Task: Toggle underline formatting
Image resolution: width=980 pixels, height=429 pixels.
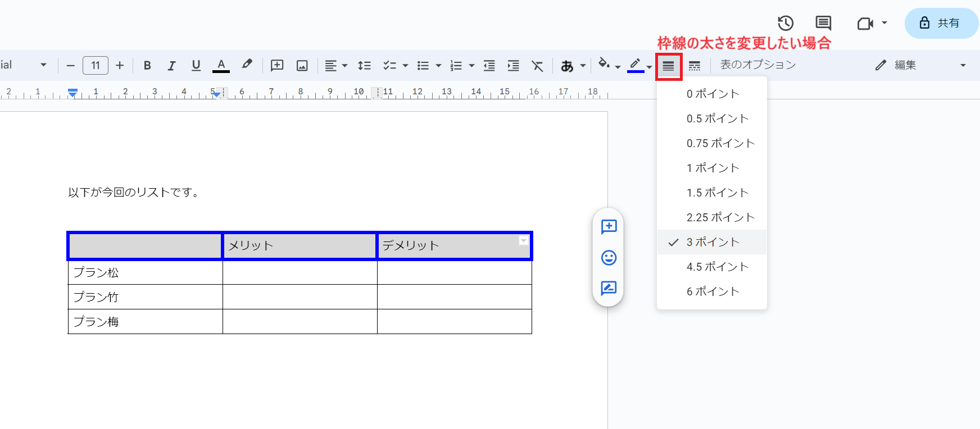Action: pos(196,66)
